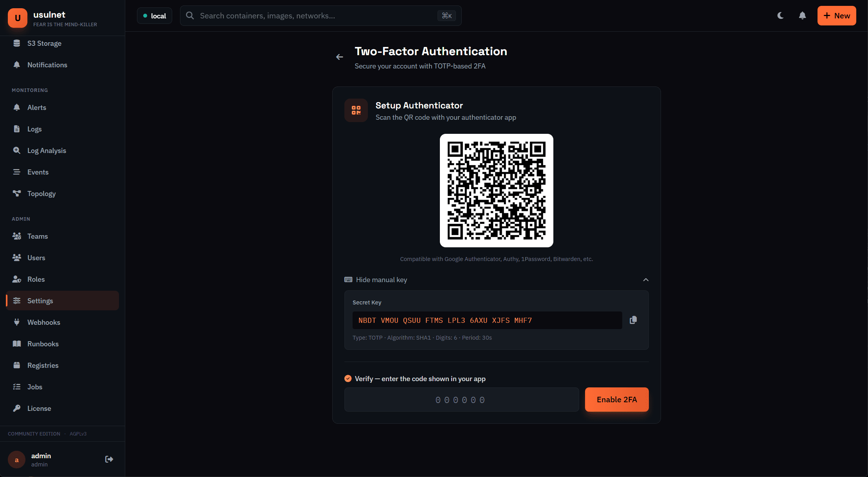Open the Settings sidebar item
This screenshot has height=477, width=868.
coord(40,301)
